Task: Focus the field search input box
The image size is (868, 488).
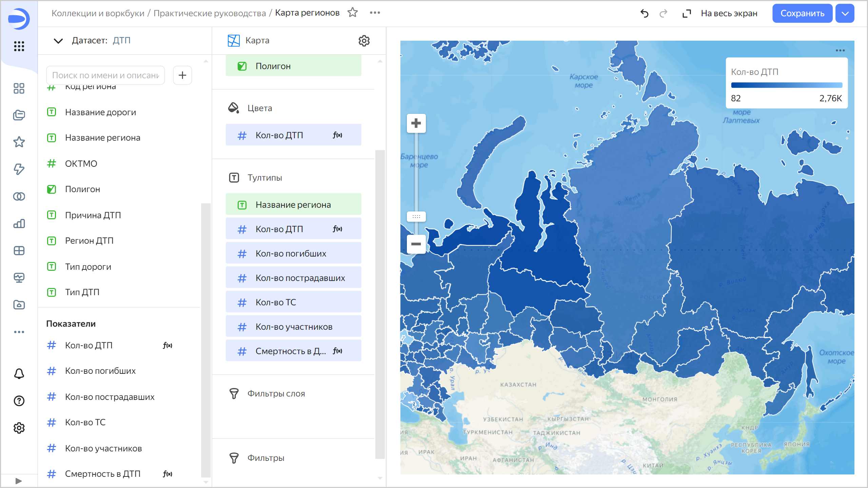Action: [x=105, y=75]
